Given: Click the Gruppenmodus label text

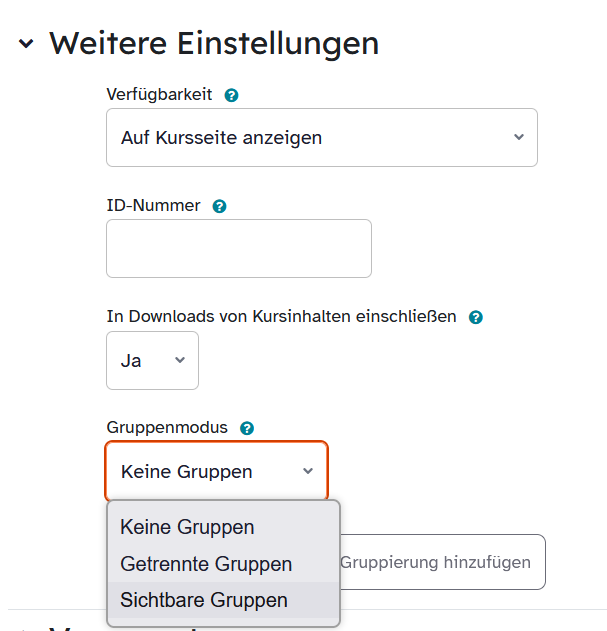Looking at the screenshot, I should pyautogui.click(x=167, y=428).
